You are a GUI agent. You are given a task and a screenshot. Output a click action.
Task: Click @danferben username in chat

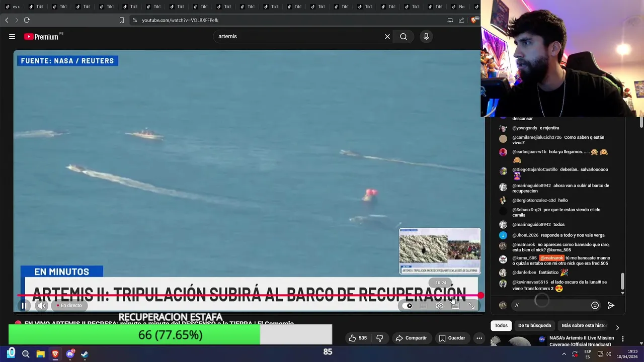[x=524, y=273]
